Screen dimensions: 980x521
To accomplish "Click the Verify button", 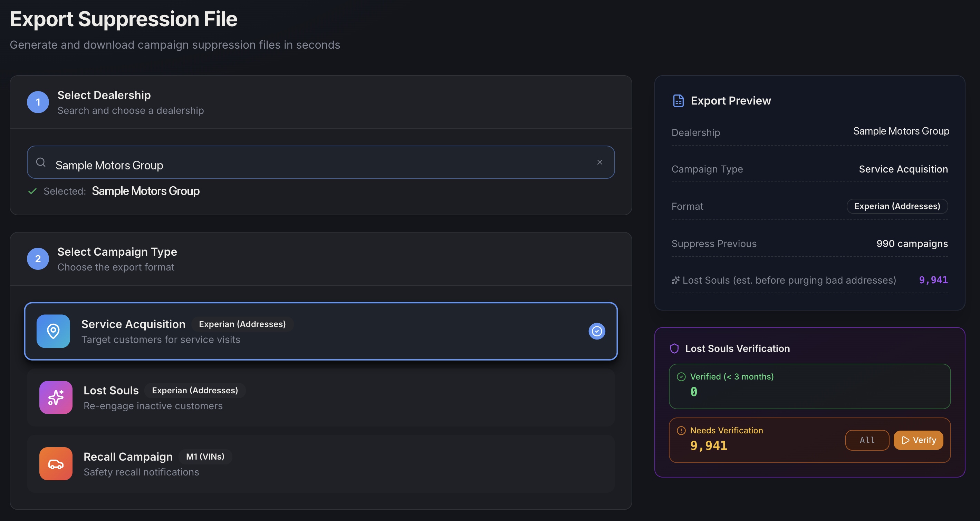I will pos(919,440).
